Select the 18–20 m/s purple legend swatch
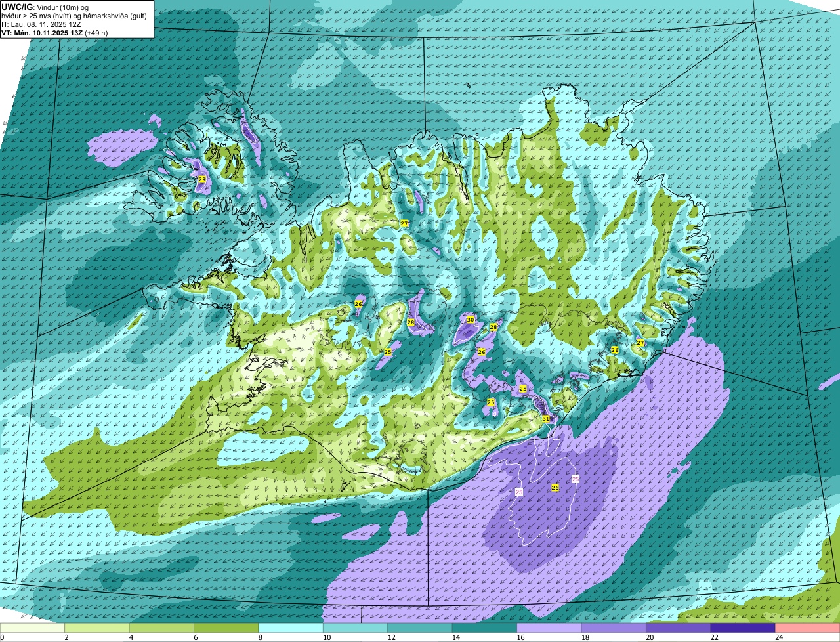Image resolution: width=840 pixels, height=642 pixels. pos(614,628)
